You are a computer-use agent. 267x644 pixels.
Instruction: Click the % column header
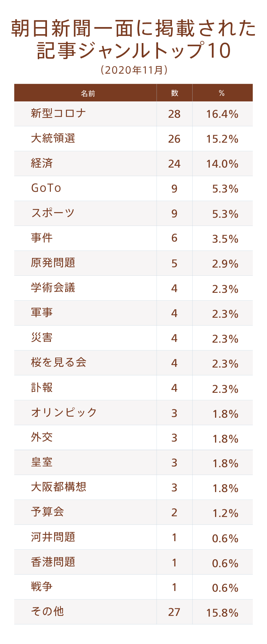tap(222, 93)
